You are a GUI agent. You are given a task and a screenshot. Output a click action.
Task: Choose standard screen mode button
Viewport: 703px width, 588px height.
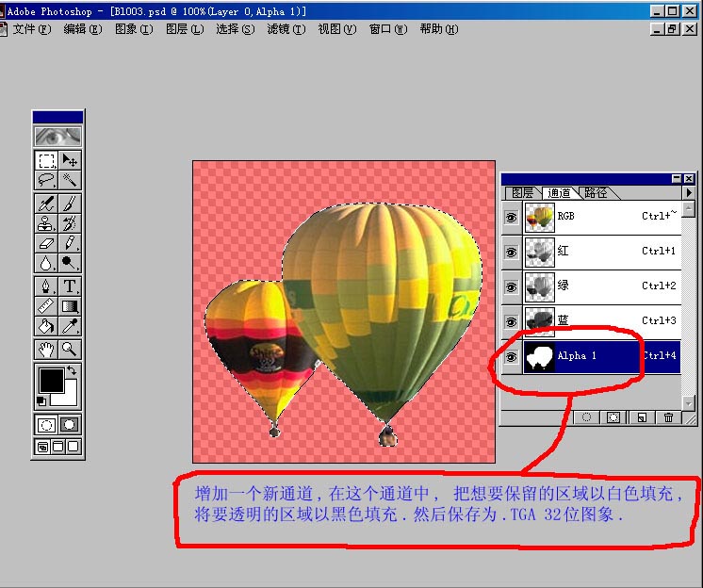[43, 447]
